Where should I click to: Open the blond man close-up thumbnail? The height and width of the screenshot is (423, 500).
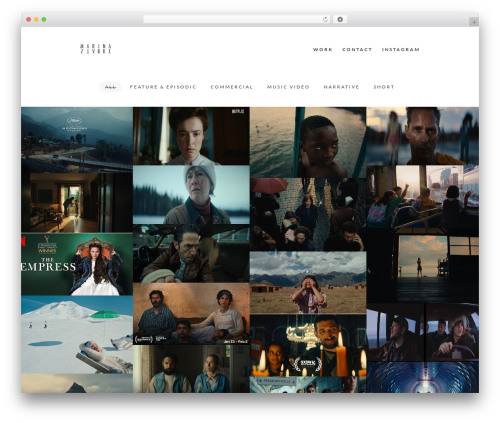(423, 136)
